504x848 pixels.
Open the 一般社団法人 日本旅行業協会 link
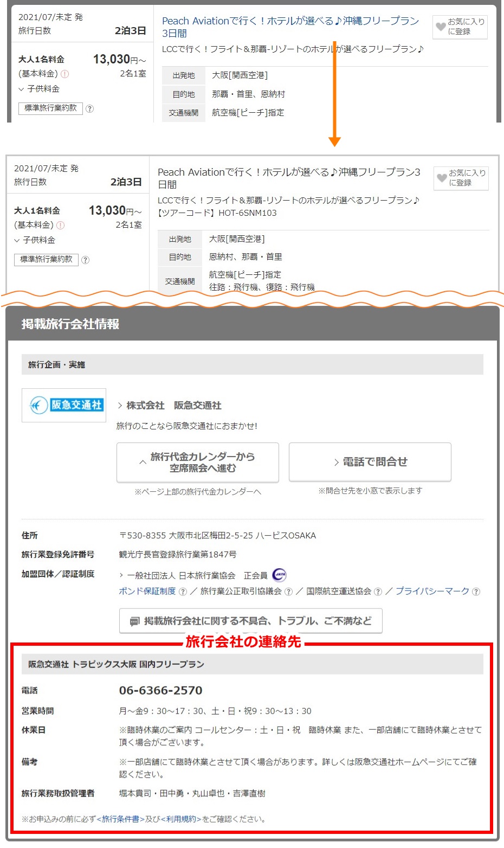181,575
